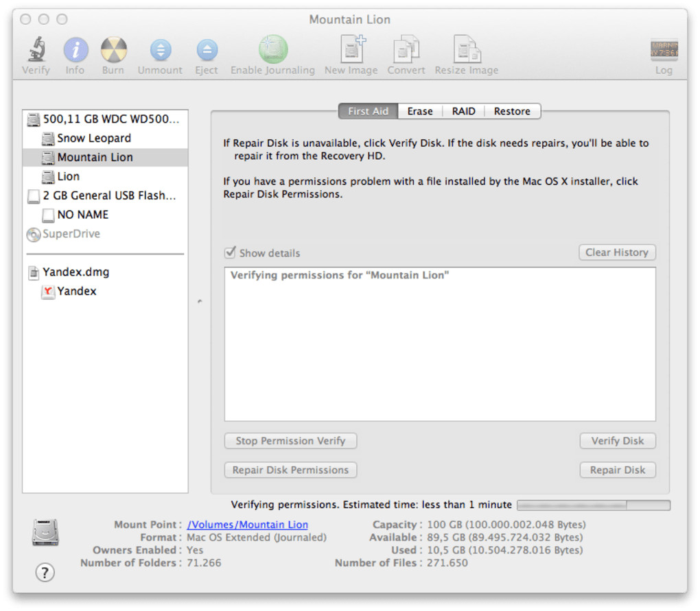This screenshot has width=700, height=611.
Task: Select the Lion volume
Action: click(106, 177)
